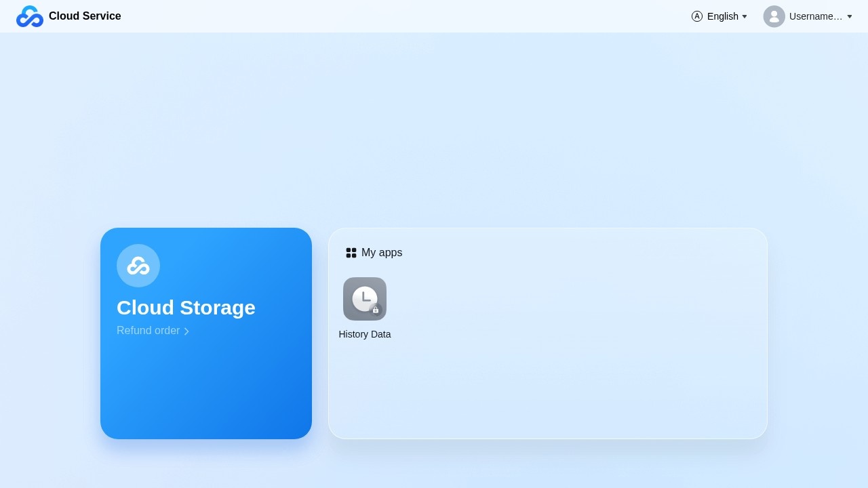Open the Refund order link

(148, 331)
